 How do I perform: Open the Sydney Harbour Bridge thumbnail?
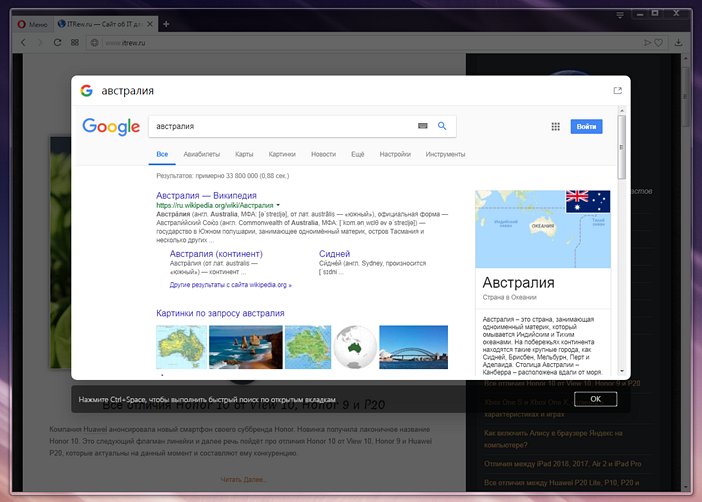[413, 347]
